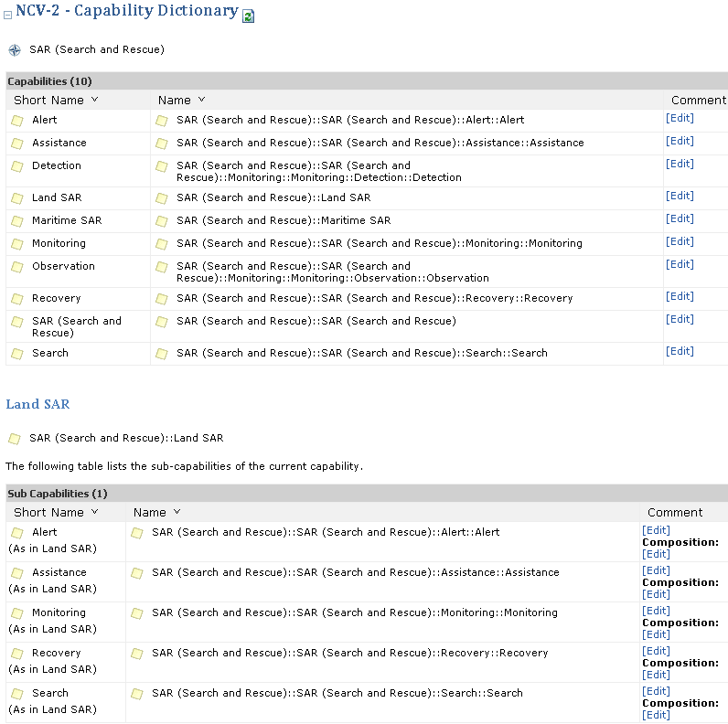This screenshot has height=724, width=728.
Task: Click the folder icon under Land SAR heading
Action: pos(15,439)
